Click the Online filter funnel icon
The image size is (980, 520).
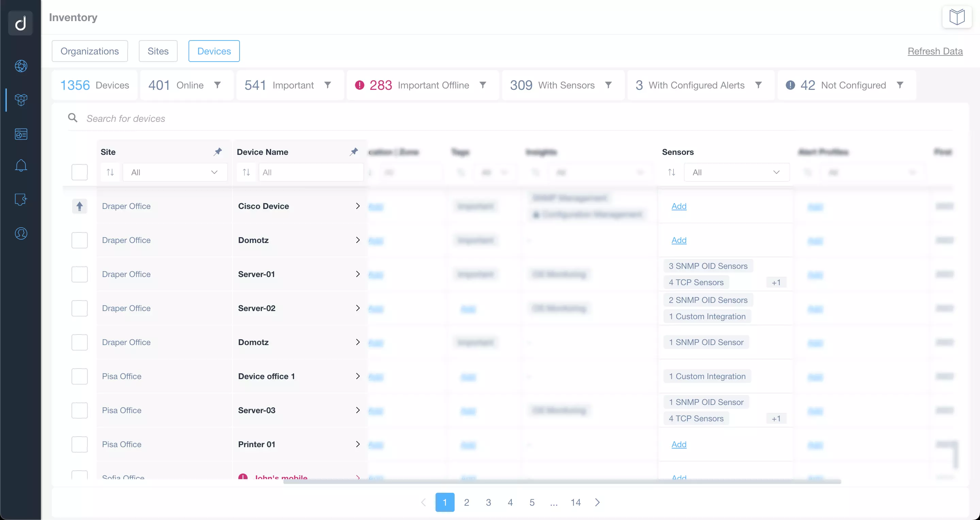click(x=217, y=85)
